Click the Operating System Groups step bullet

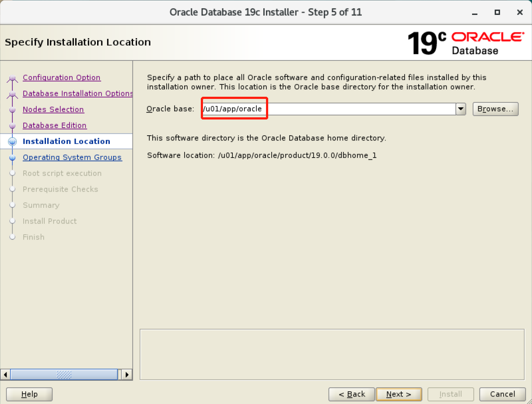[13, 158]
